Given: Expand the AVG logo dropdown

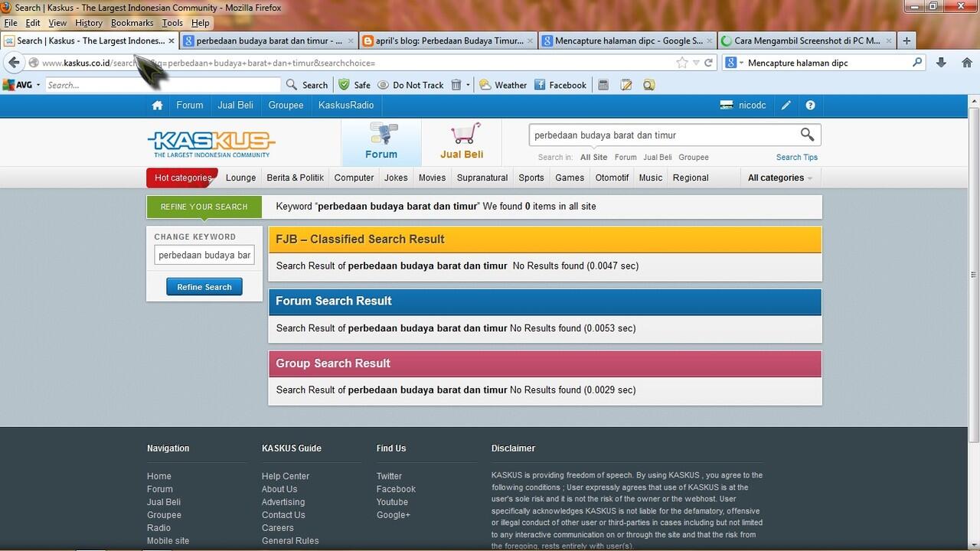Looking at the screenshot, I should (x=38, y=85).
